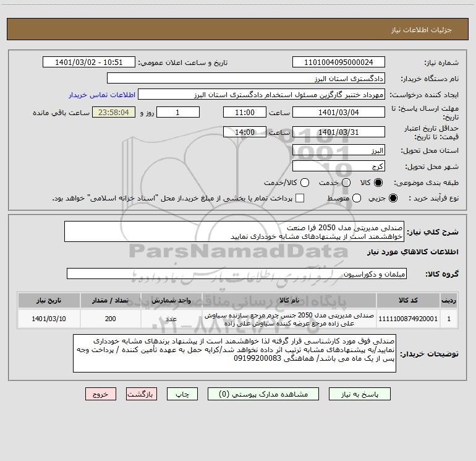Click need number field 1101004095000024
The width and height of the screenshot is (476, 461).
pyautogui.click(x=339, y=62)
